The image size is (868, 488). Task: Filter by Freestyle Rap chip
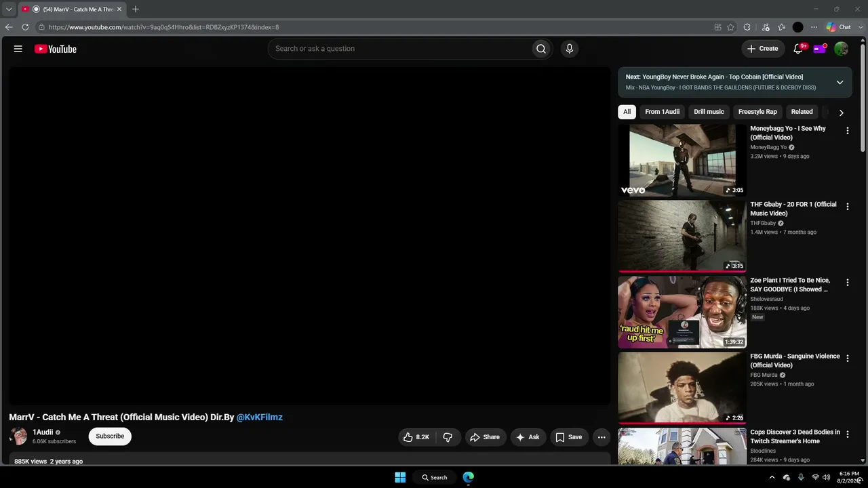757,112
